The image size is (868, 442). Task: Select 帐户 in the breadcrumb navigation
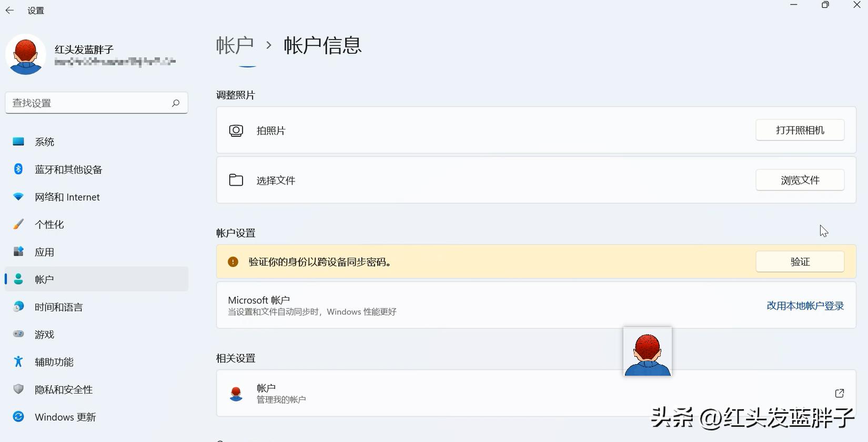(x=235, y=46)
